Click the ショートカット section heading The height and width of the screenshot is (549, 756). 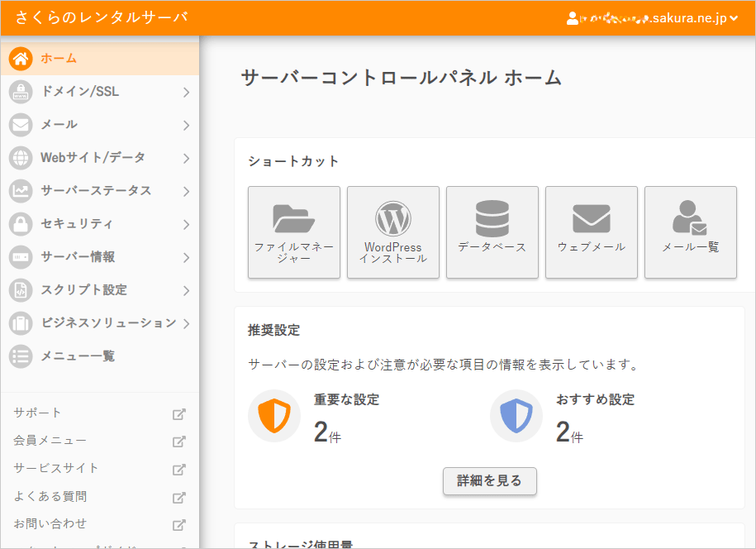click(293, 161)
